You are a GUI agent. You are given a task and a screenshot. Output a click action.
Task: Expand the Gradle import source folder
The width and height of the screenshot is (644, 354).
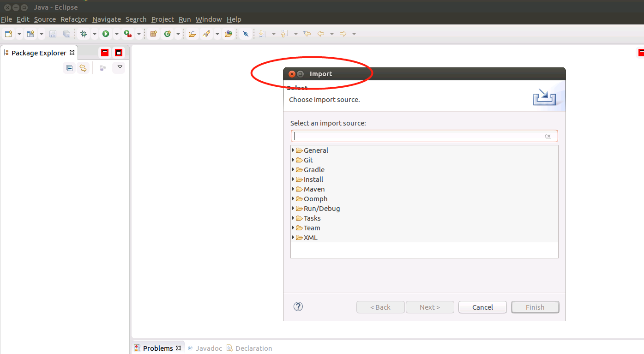pos(293,169)
